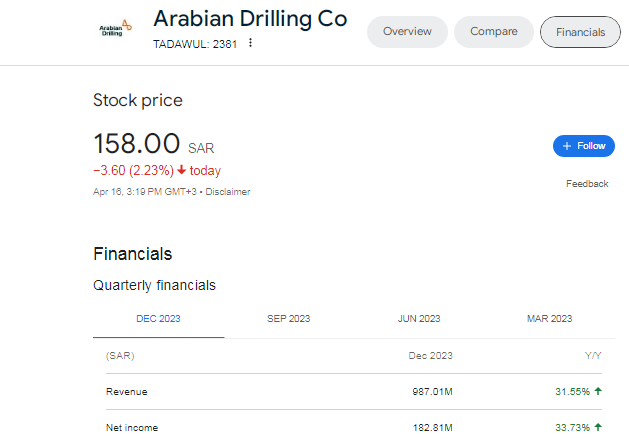Click the red down arrow price indicator
The height and width of the screenshot is (438, 629).
(x=182, y=170)
